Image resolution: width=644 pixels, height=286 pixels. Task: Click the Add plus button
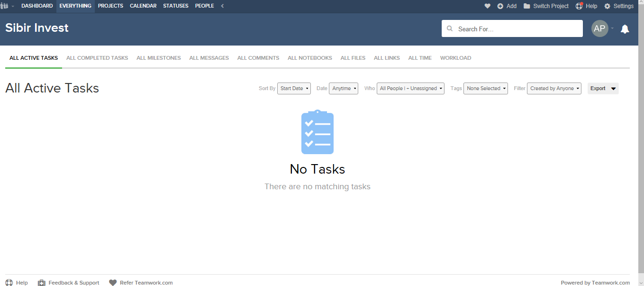click(x=507, y=6)
